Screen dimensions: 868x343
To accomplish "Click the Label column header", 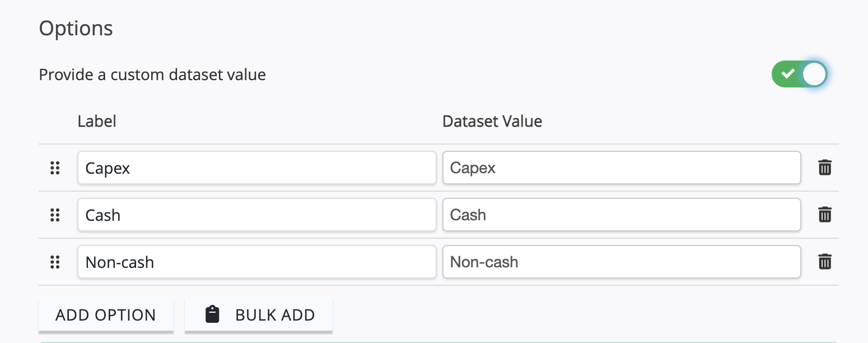I will click(97, 121).
